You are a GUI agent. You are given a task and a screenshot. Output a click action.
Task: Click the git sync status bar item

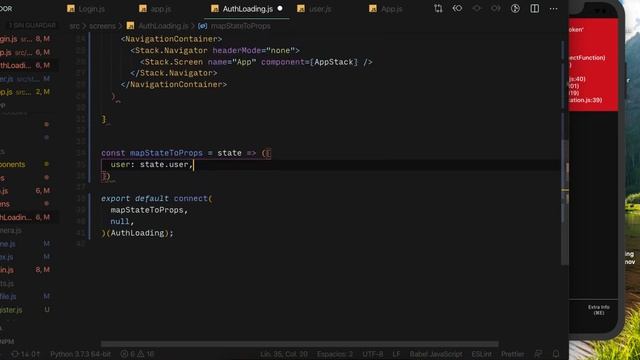coord(25,354)
